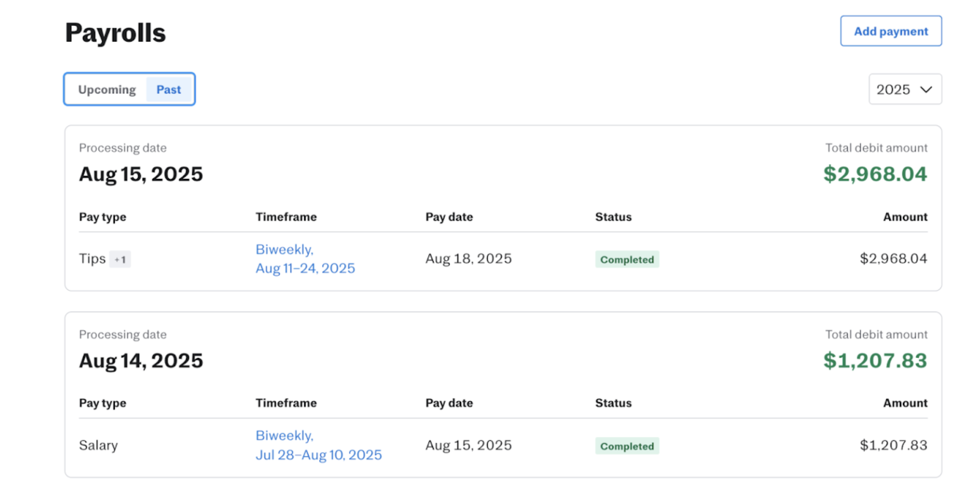The height and width of the screenshot is (485, 980).
Task: Click the Aug 15, 2025 pay date in the Salary row
Action: [x=468, y=445]
